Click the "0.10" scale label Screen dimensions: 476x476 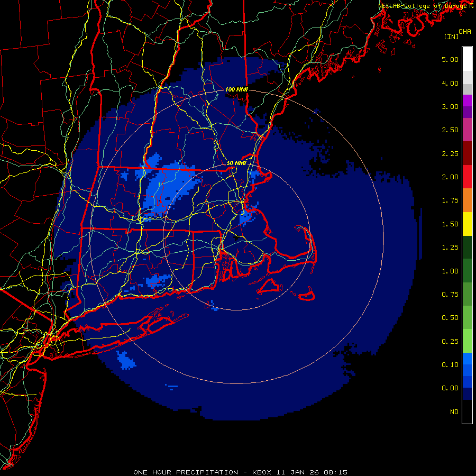tap(450, 365)
